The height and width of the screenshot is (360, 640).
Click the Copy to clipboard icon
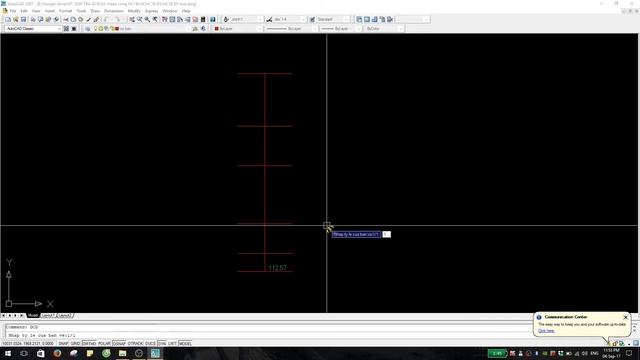73,19
